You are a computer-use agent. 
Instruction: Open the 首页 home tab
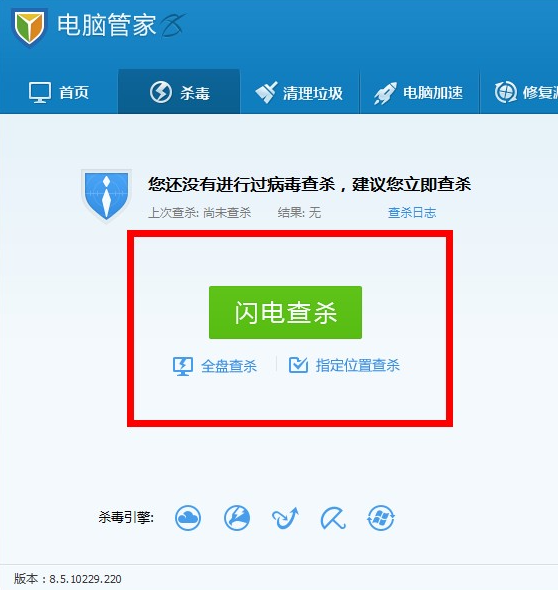pos(59,92)
